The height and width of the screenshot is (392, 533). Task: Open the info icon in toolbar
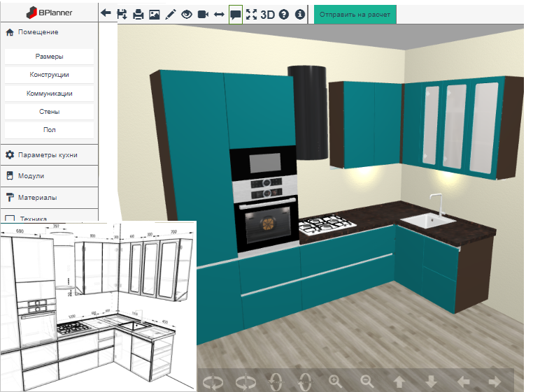[x=300, y=14]
